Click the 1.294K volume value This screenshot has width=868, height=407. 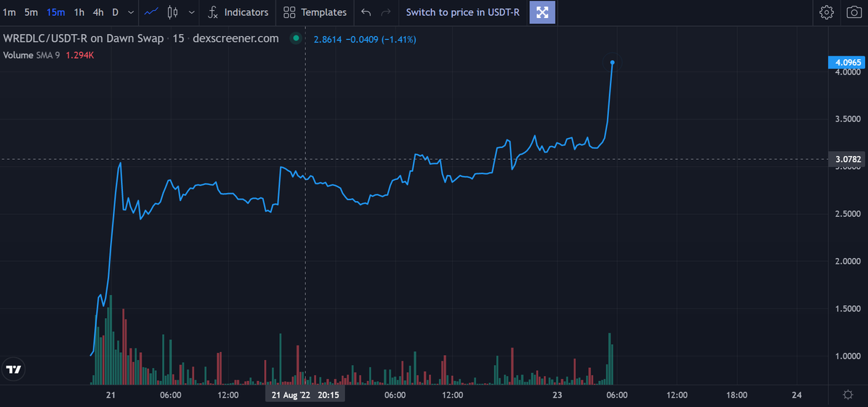[80, 55]
